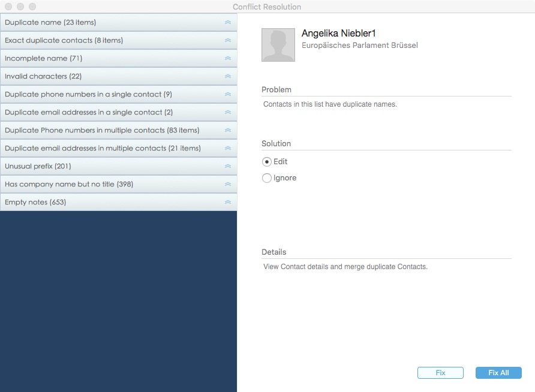The height and width of the screenshot is (392, 535).
Task: Expand Duplicate phone numbers in a single contact
Action: (88, 94)
